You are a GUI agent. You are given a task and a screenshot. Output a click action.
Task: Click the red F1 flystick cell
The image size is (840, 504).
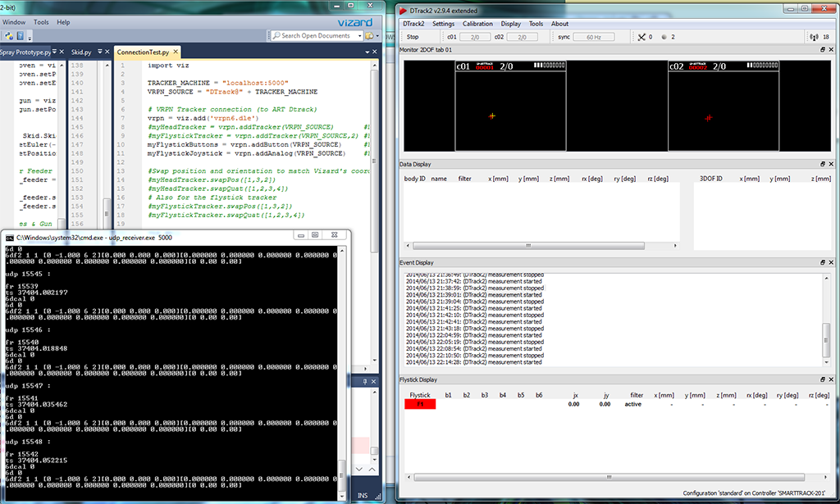[x=419, y=404]
